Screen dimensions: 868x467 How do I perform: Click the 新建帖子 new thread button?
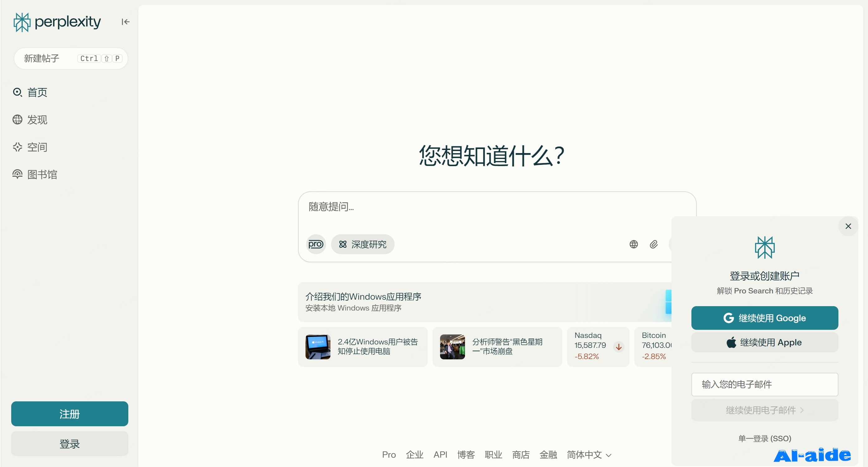tap(71, 58)
